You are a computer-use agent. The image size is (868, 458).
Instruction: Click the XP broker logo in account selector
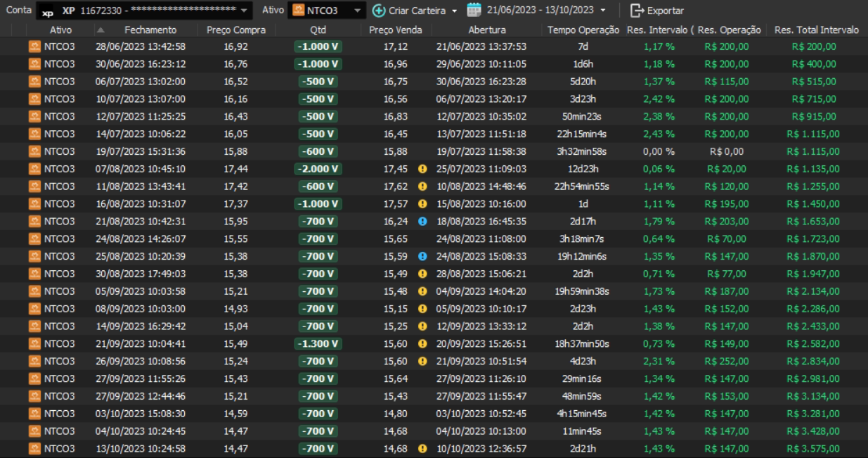click(47, 11)
